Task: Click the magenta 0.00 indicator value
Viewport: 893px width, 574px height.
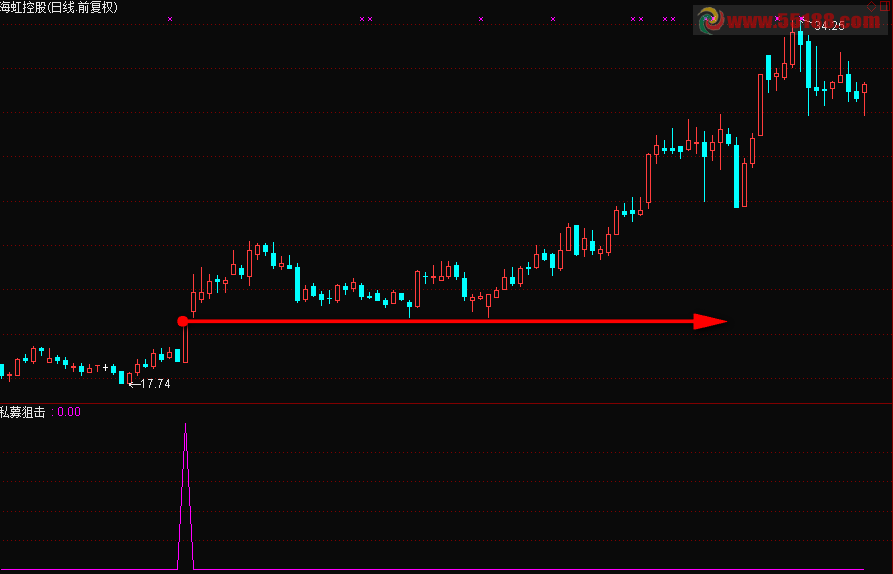Action: click(69, 412)
